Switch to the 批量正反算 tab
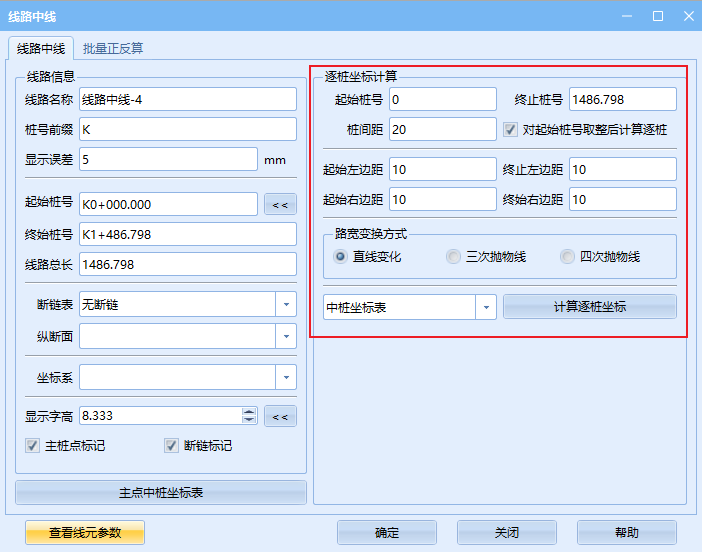 pos(113,48)
